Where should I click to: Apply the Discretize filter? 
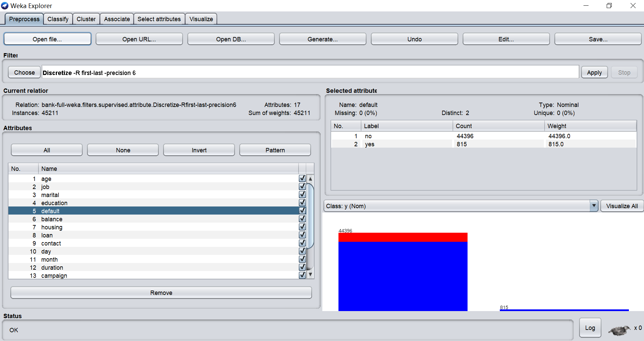point(594,73)
